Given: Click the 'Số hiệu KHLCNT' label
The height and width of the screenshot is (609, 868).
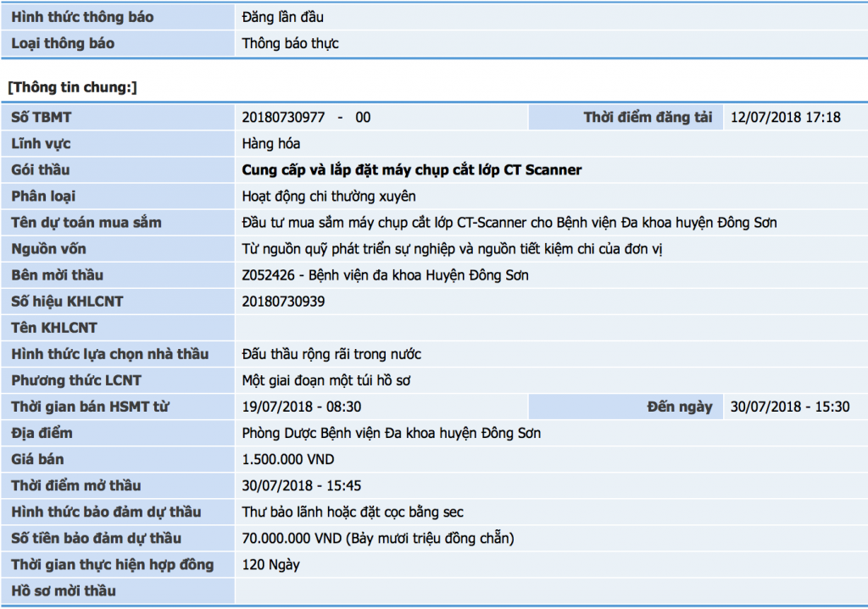Looking at the screenshot, I should point(67,302).
